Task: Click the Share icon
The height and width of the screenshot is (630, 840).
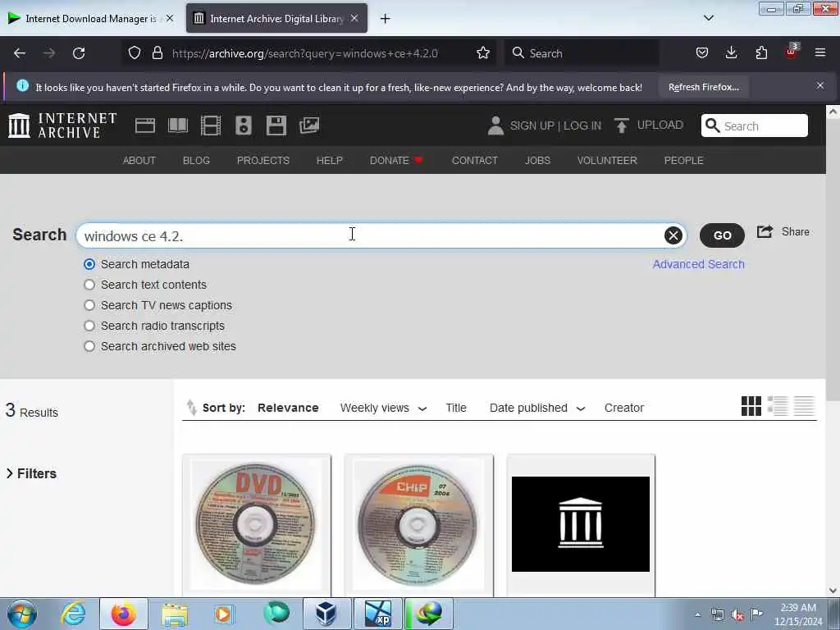Action: (765, 231)
